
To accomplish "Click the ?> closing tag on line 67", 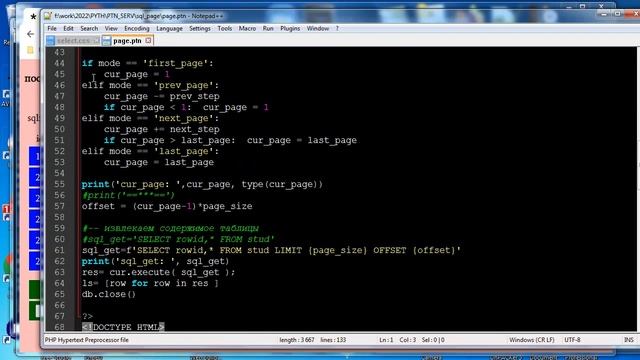I will 87,316.
